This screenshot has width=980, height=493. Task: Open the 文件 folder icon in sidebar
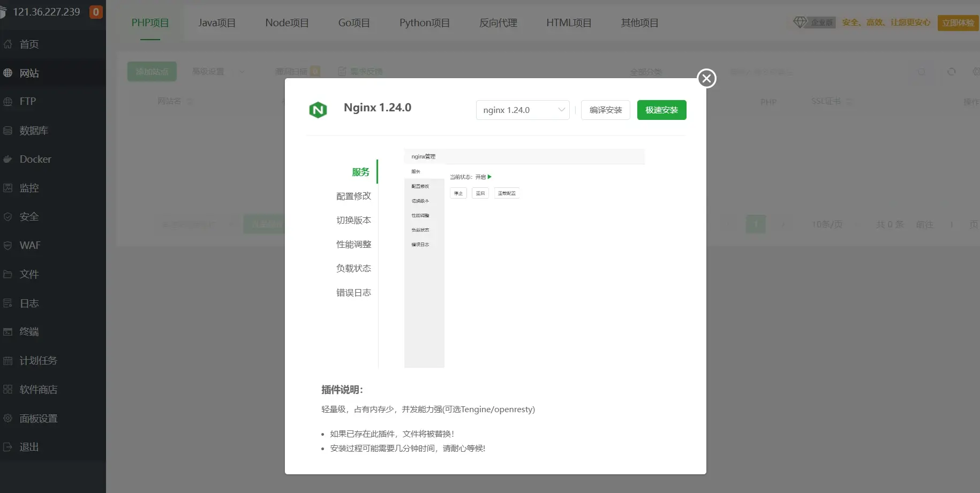pyautogui.click(x=7, y=274)
